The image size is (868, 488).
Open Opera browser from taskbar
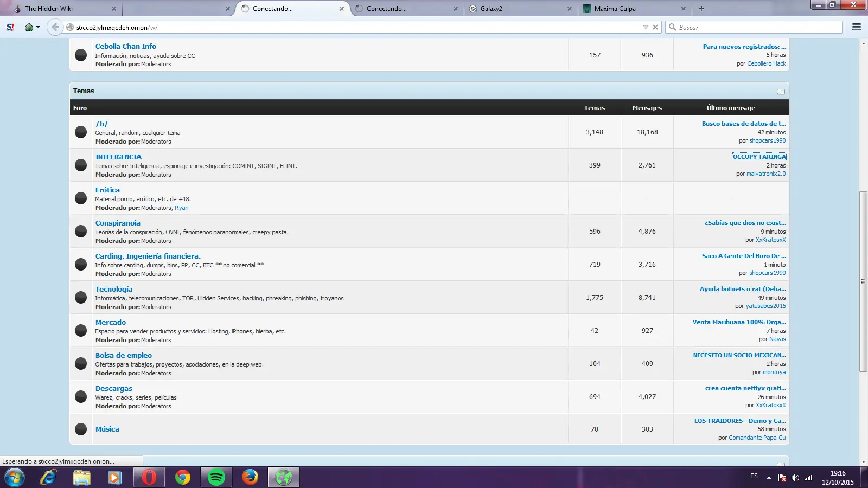(149, 478)
